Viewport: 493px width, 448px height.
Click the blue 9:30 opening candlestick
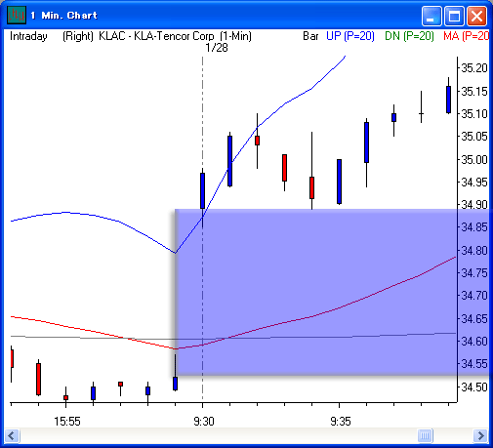click(x=202, y=190)
